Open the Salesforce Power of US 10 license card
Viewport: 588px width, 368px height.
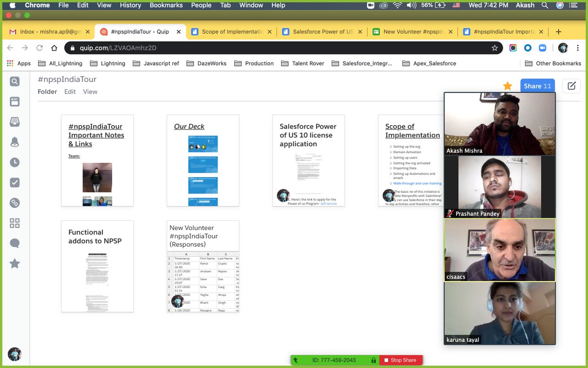309,160
